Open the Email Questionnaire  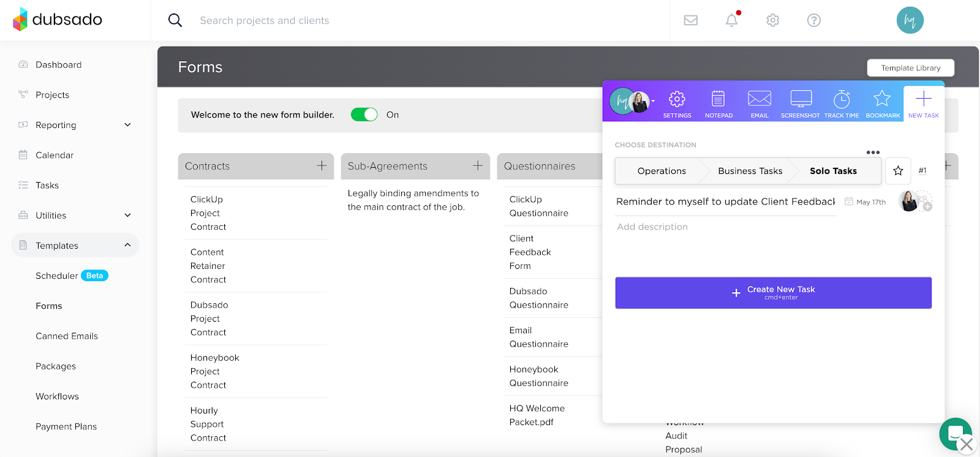click(x=539, y=337)
